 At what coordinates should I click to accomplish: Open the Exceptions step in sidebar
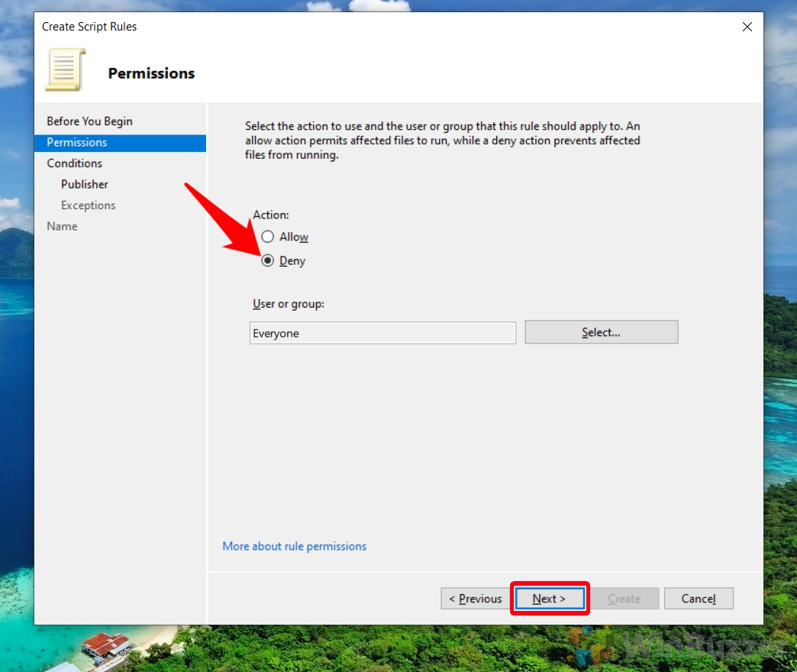pos(88,205)
